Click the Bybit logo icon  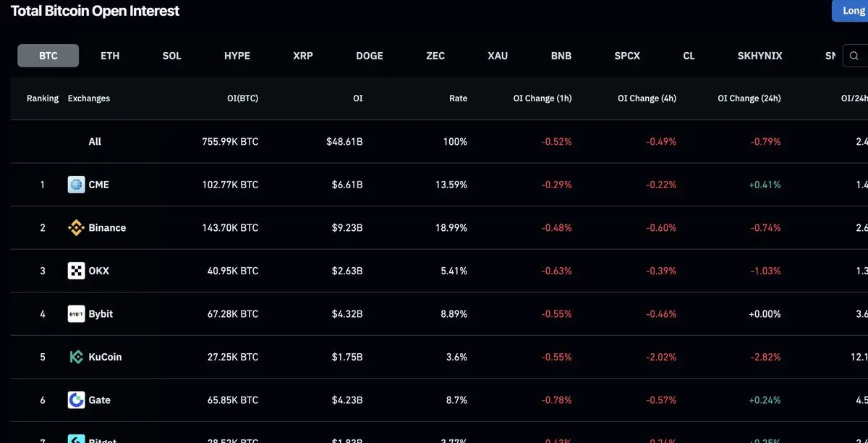coord(76,313)
